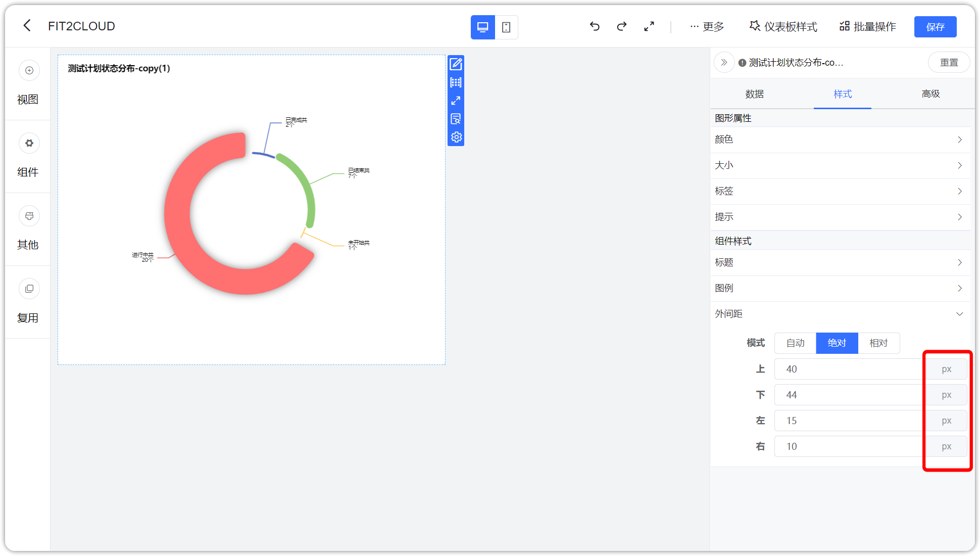This screenshot has width=980, height=556.
Task: Switch to the 数据 tab
Action: pyautogui.click(x=754, y=94)
